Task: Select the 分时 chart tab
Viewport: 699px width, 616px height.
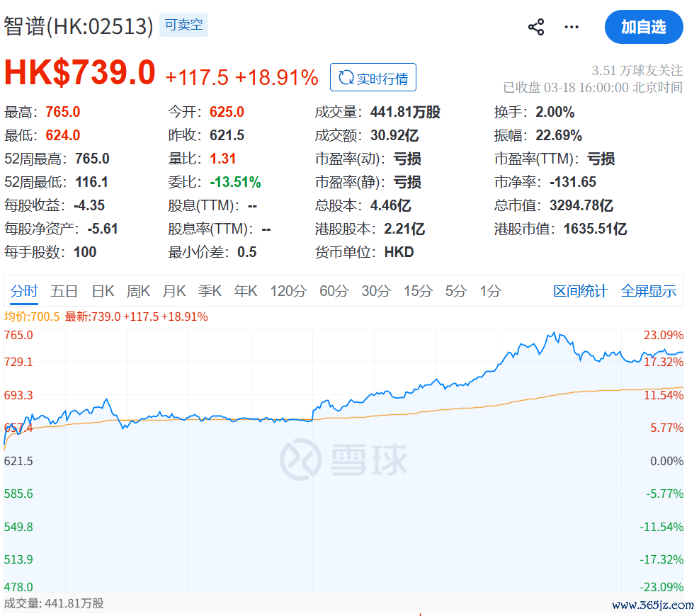Action: [x=24, y=291]
